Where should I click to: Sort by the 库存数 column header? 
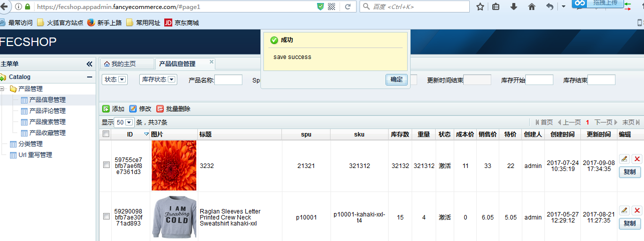tap(400, 134)
